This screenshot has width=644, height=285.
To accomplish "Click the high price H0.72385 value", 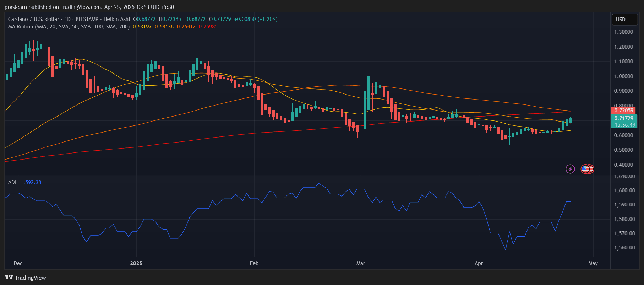I will pos(170,19).
